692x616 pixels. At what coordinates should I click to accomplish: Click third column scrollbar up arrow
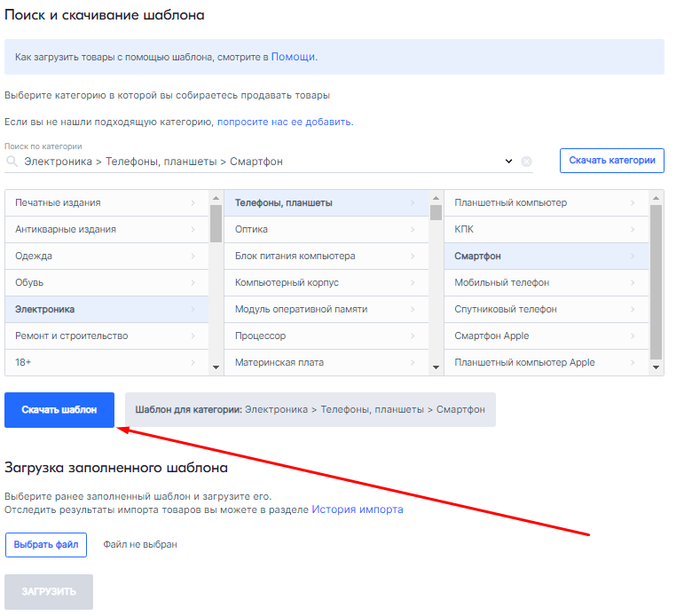tap(656, 198)
